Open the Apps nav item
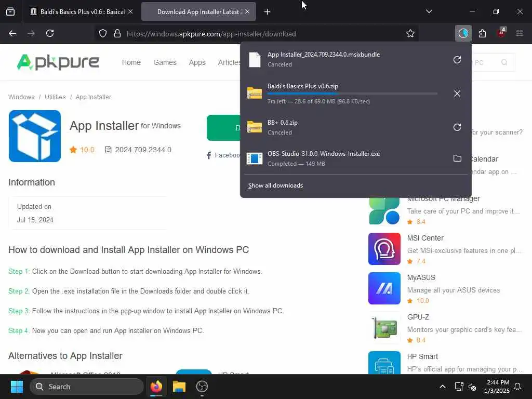532x399 pixels. click(x=197, y=62)
